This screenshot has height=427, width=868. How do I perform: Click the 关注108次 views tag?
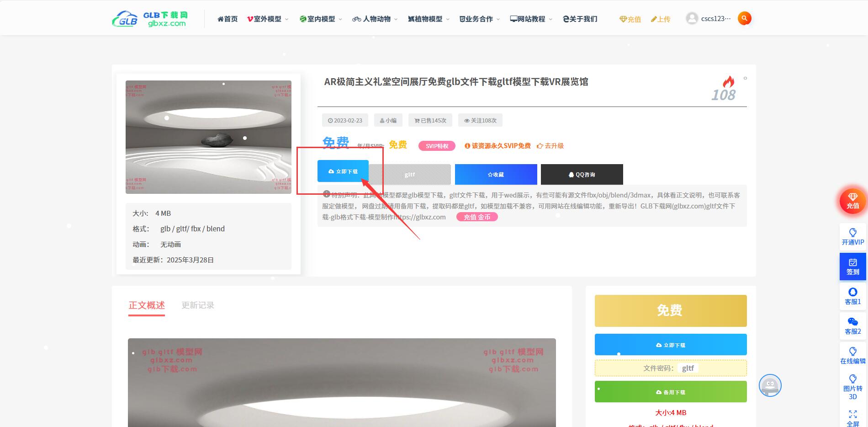tap(480, 120)
